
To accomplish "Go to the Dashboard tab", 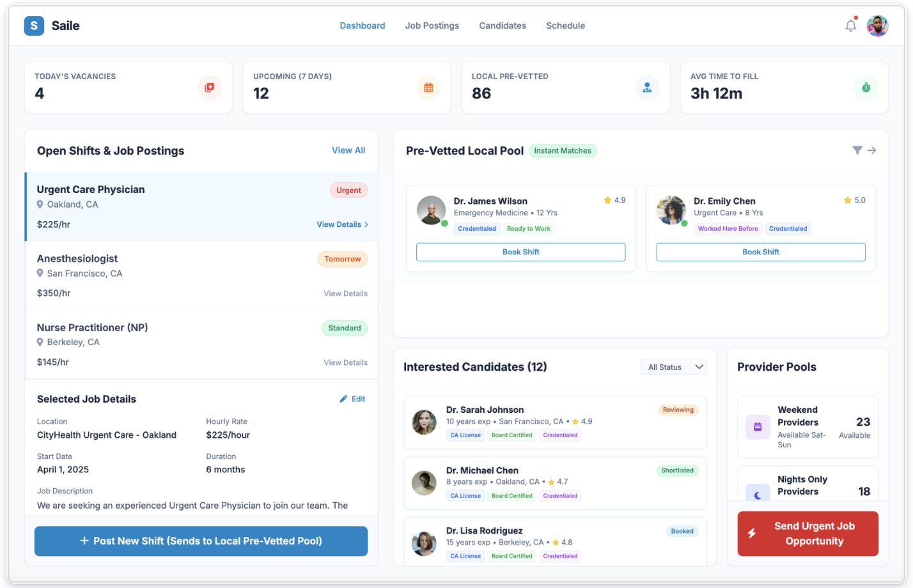I will (363, 26).
